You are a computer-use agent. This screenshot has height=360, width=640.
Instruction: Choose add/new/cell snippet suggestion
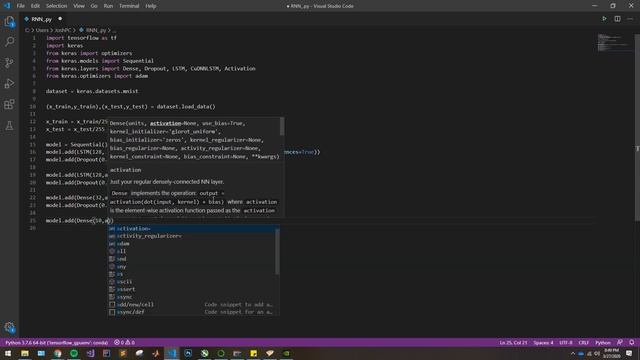click(x=193, y=304)
